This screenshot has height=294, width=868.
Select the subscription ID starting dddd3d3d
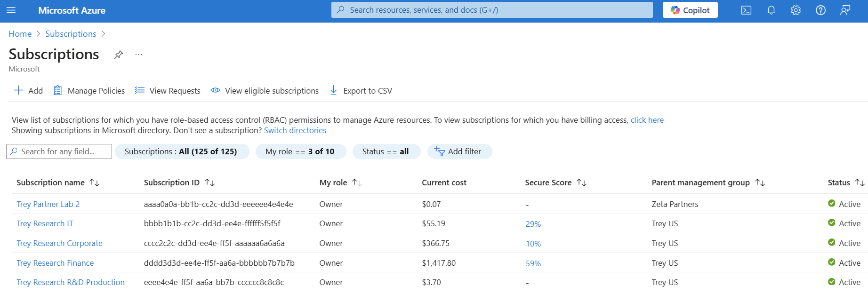[219, 263]
